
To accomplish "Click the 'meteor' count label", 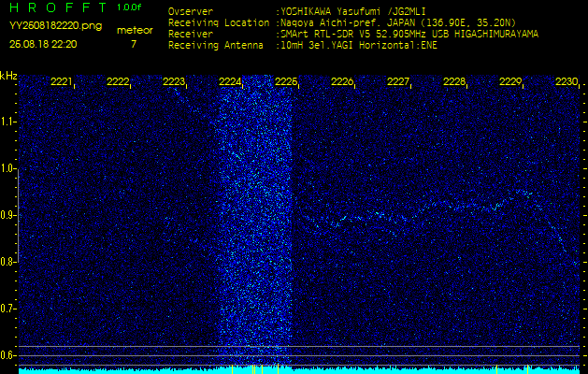I will 135,31.
